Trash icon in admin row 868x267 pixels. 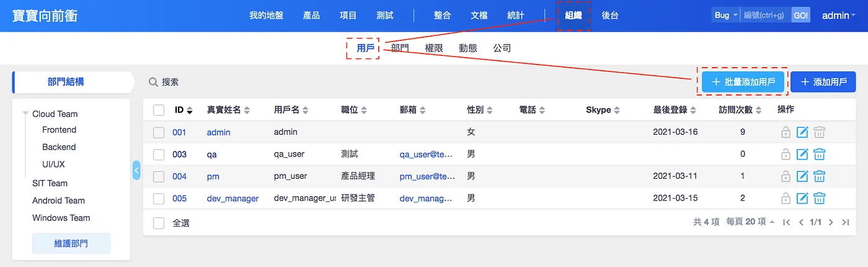pos(819,132)
